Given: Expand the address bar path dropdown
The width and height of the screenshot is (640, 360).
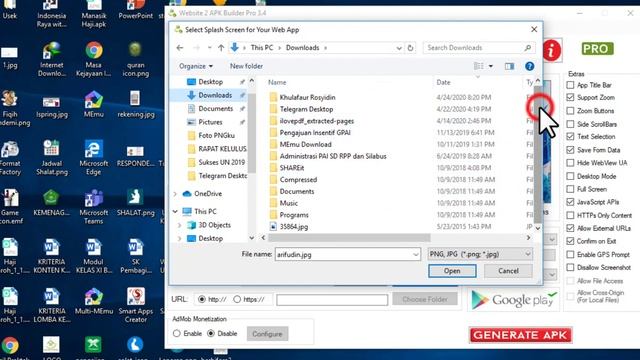Looking at the screenshot, I should [399, 48].
